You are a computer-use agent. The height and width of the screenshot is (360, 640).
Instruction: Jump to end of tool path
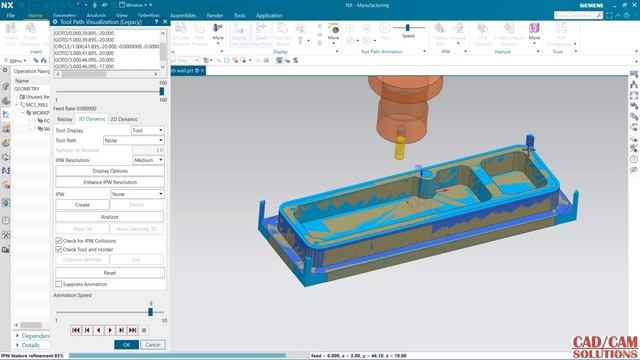[133, 330]
